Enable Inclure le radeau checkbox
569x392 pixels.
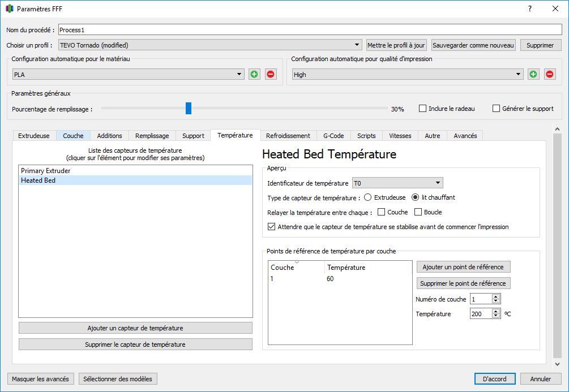[422, 109]
